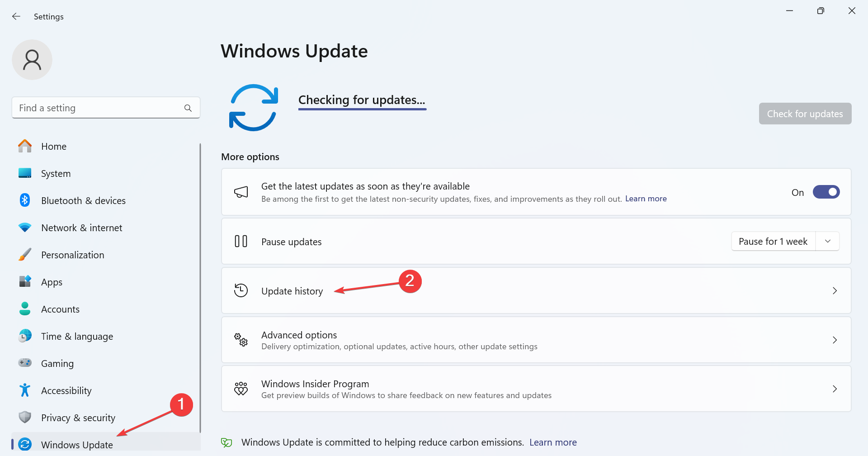Screen dimensions: 868x456
Task: Focus the Find a setting search box
Action: [x=106, y=108]
